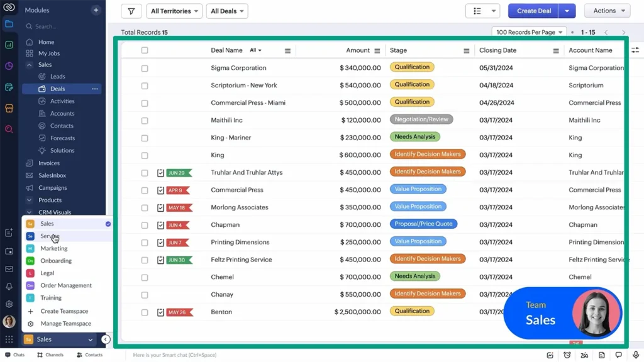Open the All Territories dropdown
Screen dimensions: 644x362
click(x=174, y=11)
